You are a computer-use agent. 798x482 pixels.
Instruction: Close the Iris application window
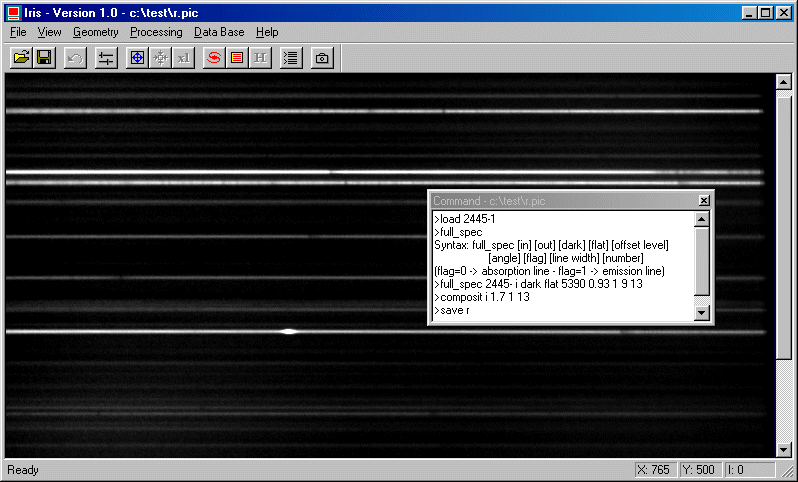point(784,13)
